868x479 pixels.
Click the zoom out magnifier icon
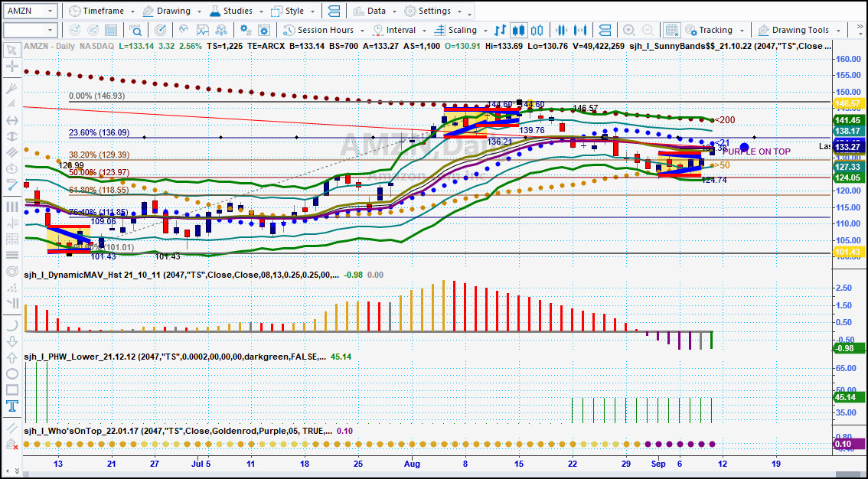coord(647,30)
